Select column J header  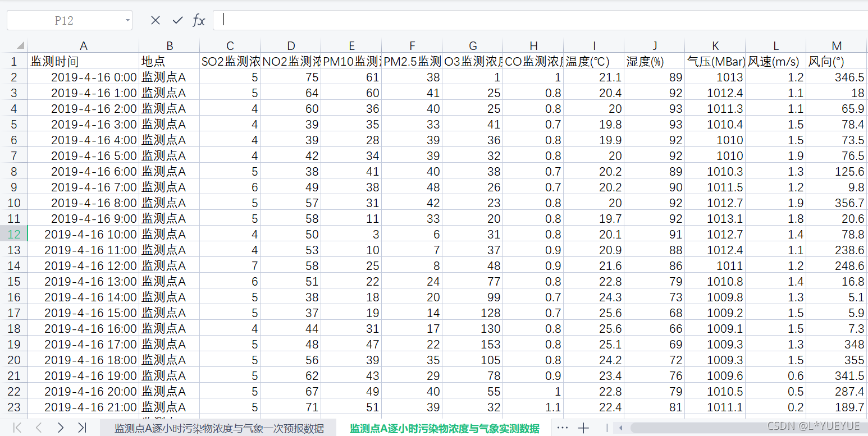pyautogui.click(x=655, y=46)
